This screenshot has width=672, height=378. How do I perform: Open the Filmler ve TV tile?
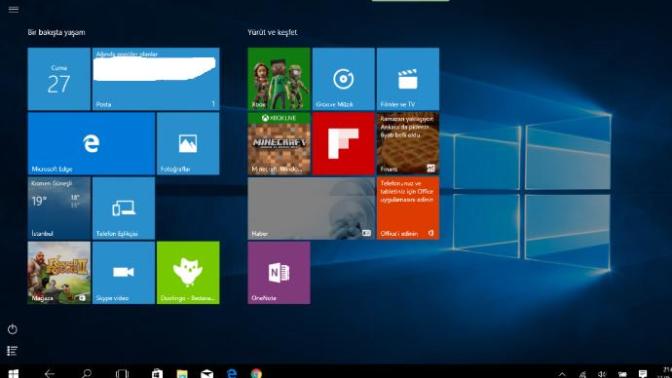pos(408,79)
